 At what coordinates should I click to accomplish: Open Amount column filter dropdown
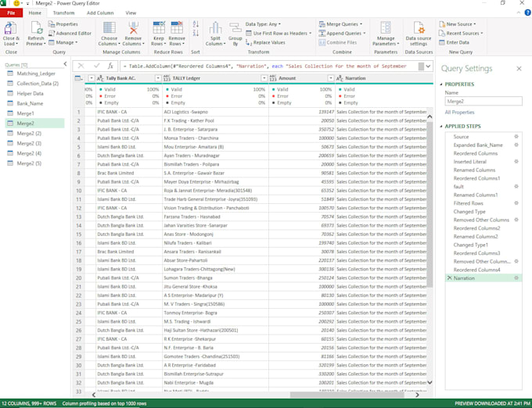pos(330,78)
